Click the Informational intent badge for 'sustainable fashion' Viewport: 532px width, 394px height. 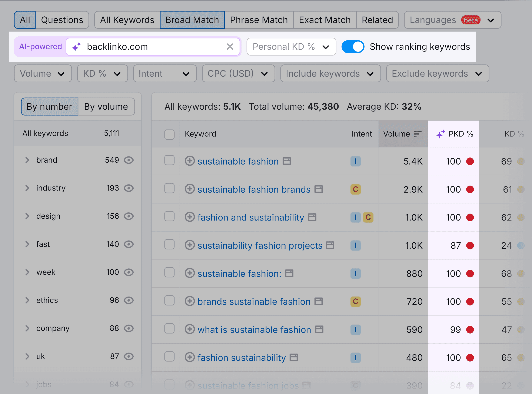tap(355, 161)
